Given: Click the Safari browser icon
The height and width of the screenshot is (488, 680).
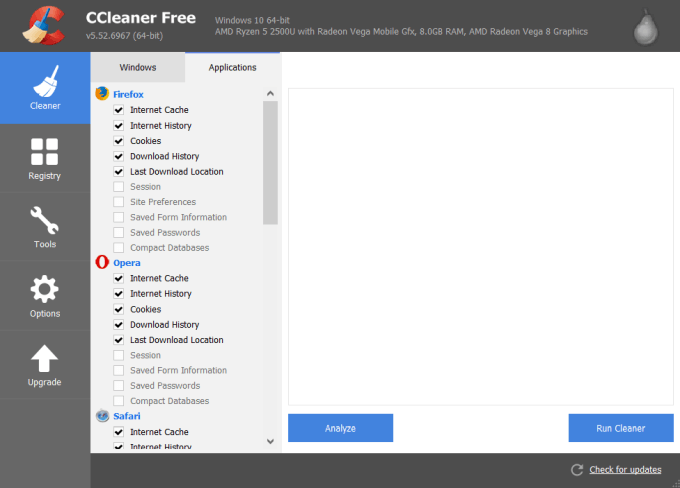Looking at the screenshot, I should point(102,416).
